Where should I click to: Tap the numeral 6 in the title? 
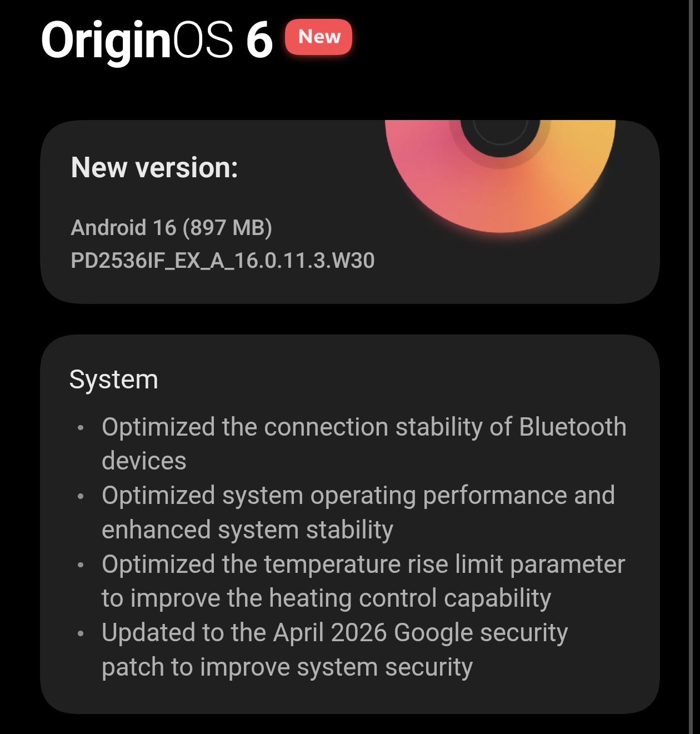tap(259, 40)
